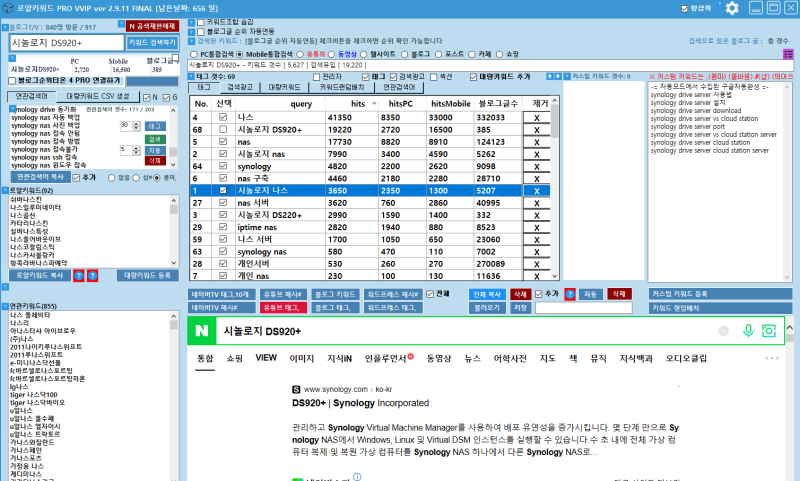Click 네이버TV 태그,10개 button
800x481 pixels.
[x=221, y=294]
